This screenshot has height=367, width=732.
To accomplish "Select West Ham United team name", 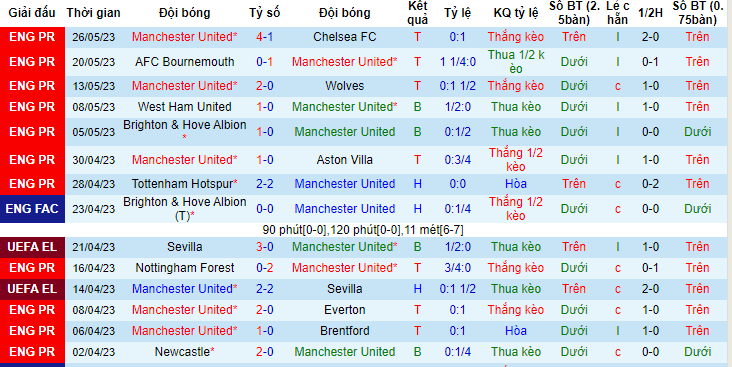I will (x=184, y=107).
